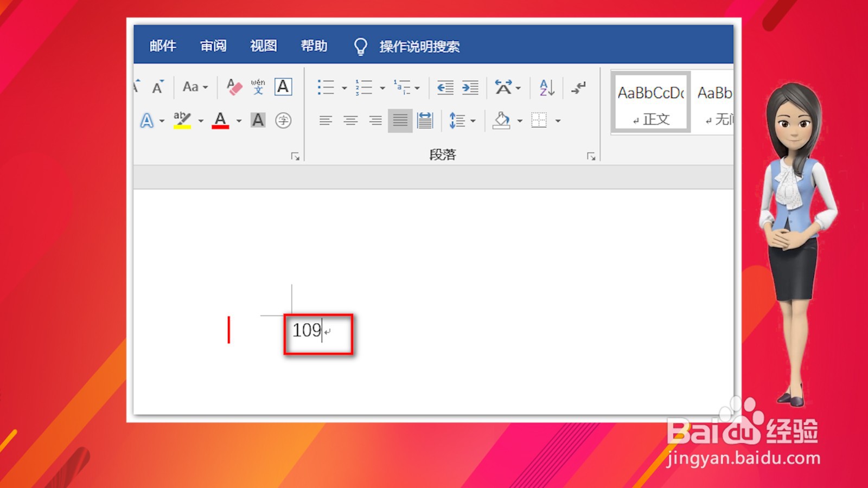This screenshot has width=868, height=488.
Task: Open the Phonetic Guide tool
Action: pos(257,87)
